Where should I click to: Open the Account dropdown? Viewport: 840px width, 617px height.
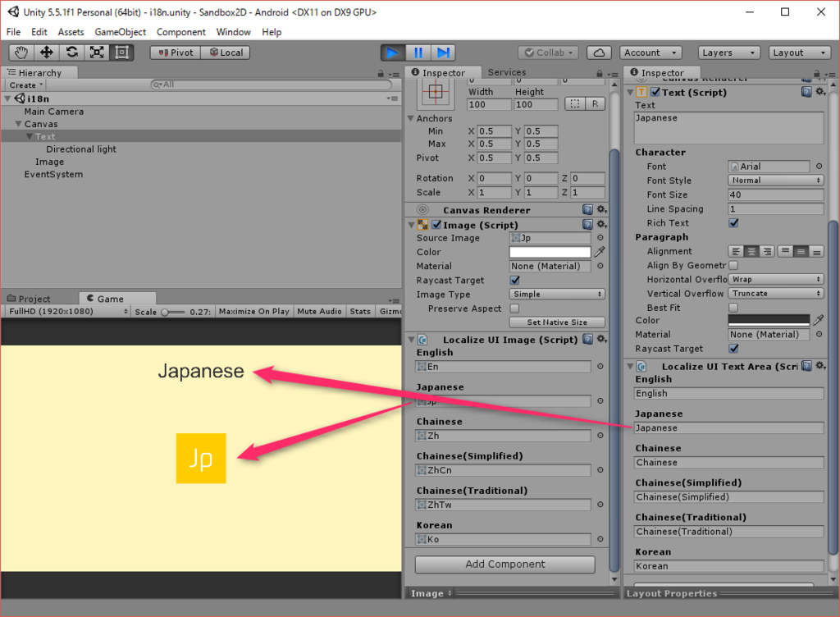tap(651, 53)
